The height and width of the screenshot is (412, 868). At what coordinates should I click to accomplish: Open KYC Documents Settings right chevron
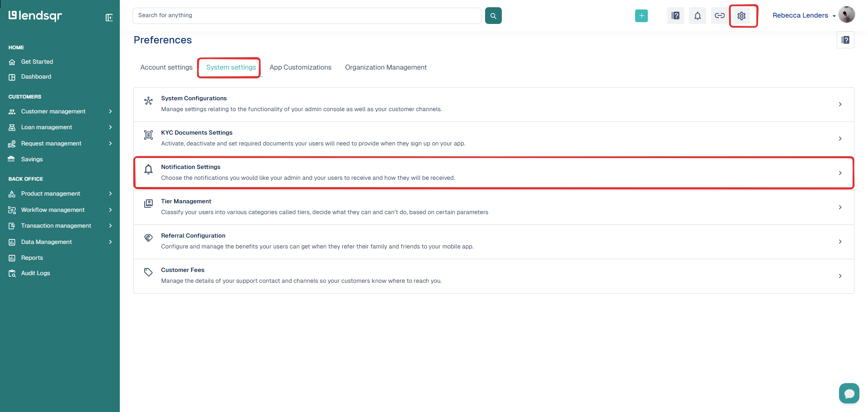tap(840, 139)
